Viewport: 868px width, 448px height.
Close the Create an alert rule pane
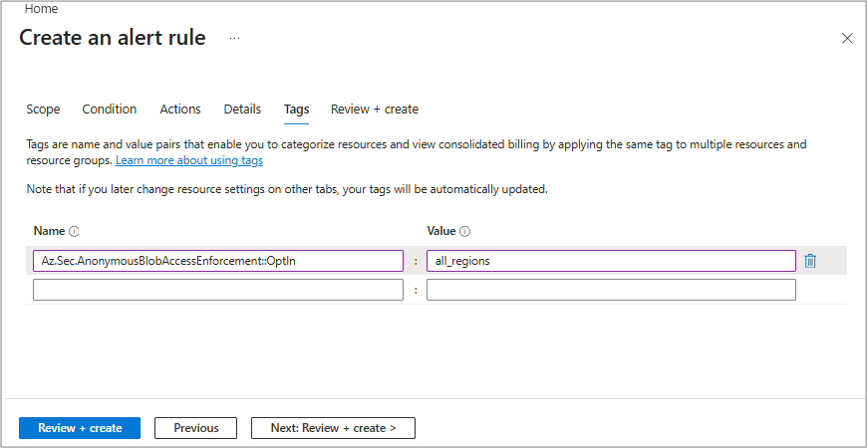[847, 39]
